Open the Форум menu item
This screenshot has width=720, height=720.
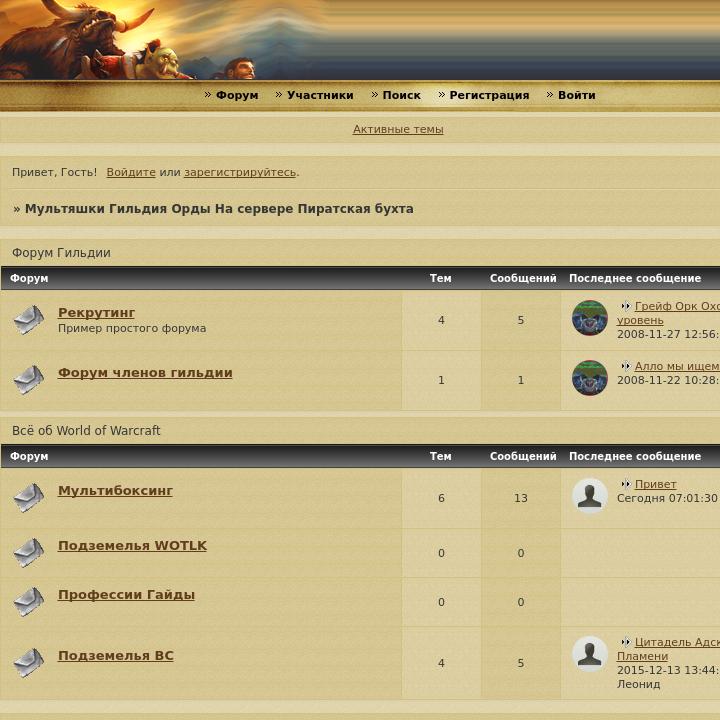pyautogui.click(x=237, y=95)
